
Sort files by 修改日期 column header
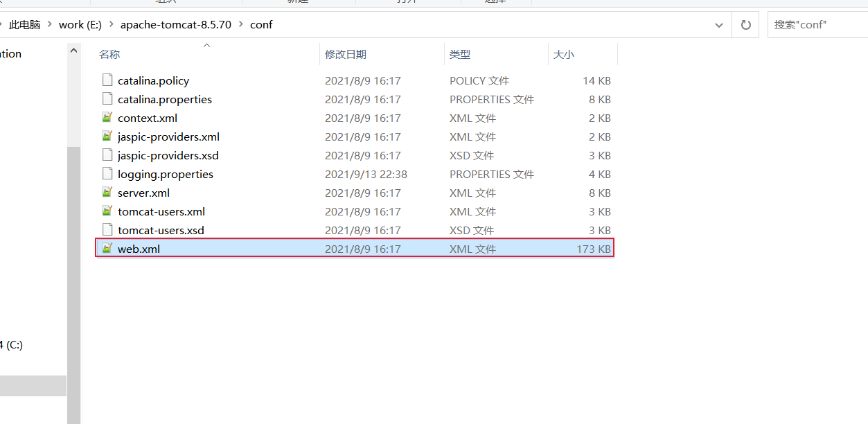[346, 54]
